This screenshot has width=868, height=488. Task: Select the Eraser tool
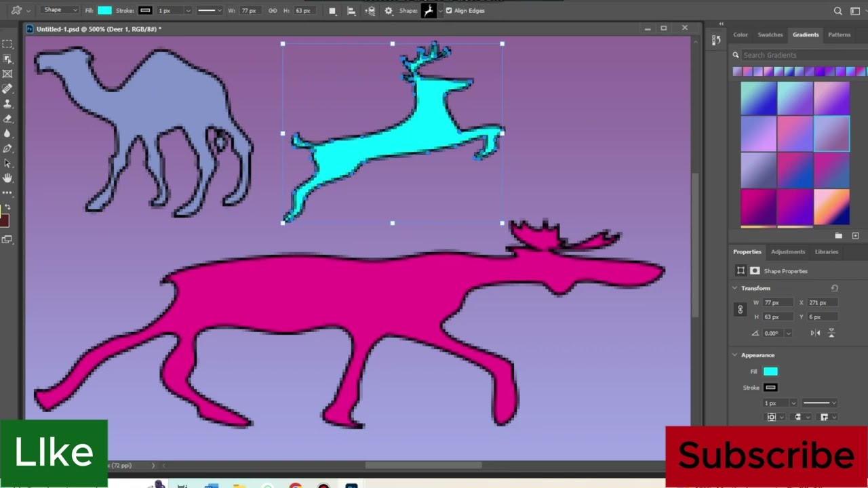click(7, 119)
